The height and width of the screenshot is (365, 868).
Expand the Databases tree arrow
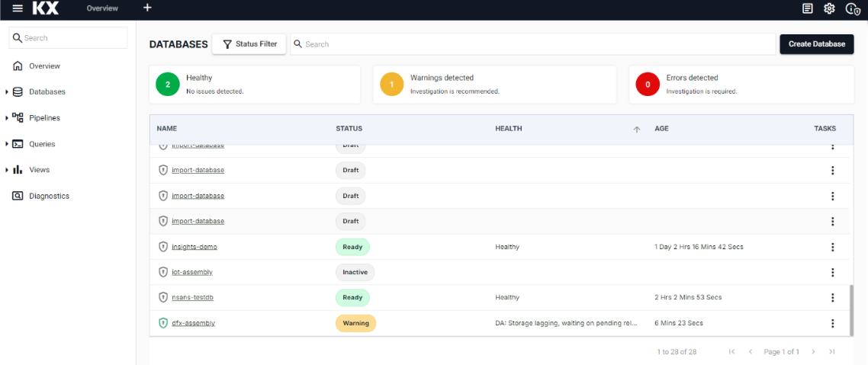[x=7, y=91]
